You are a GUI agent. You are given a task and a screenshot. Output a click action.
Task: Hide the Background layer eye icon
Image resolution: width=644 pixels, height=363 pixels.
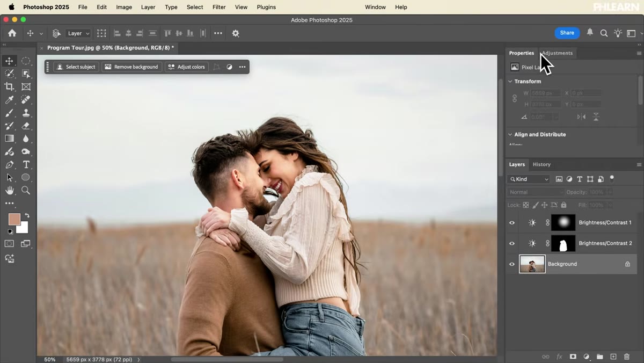point(512,264)
